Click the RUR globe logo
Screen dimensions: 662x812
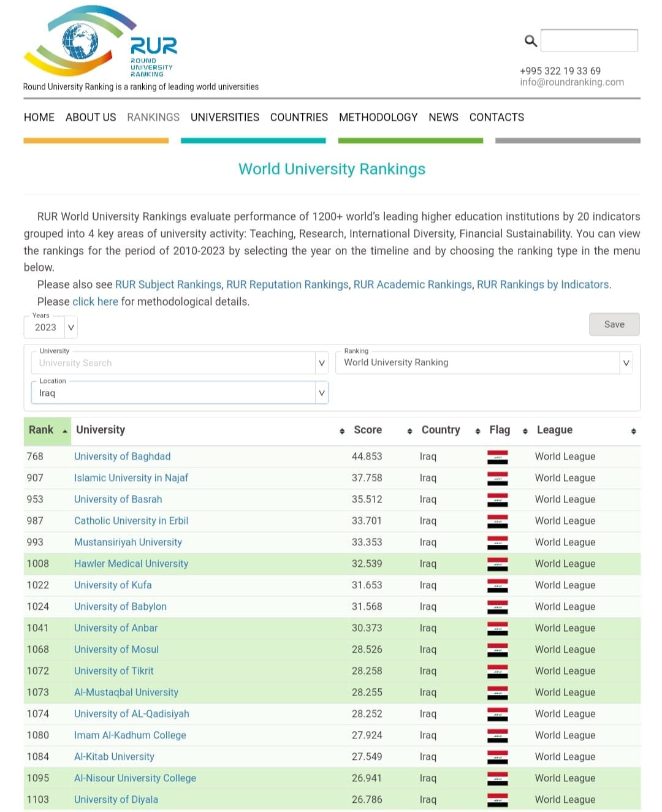tap(101, 41)
